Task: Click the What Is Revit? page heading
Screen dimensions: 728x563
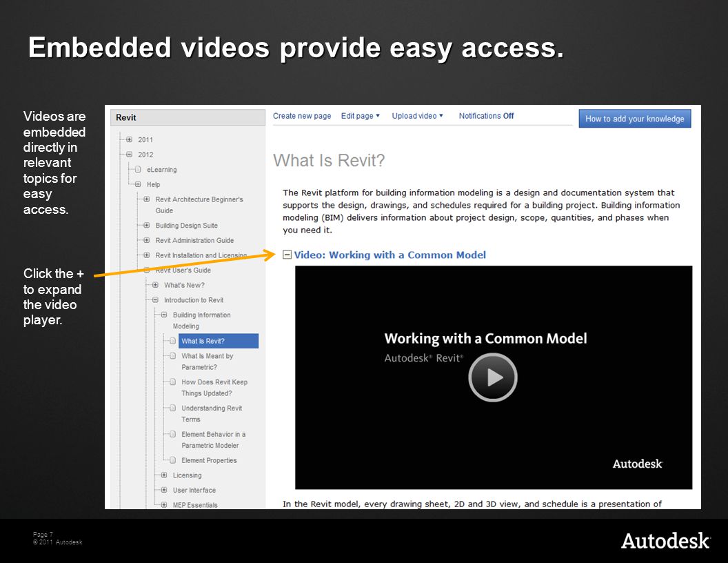Action: coord(329,160)
